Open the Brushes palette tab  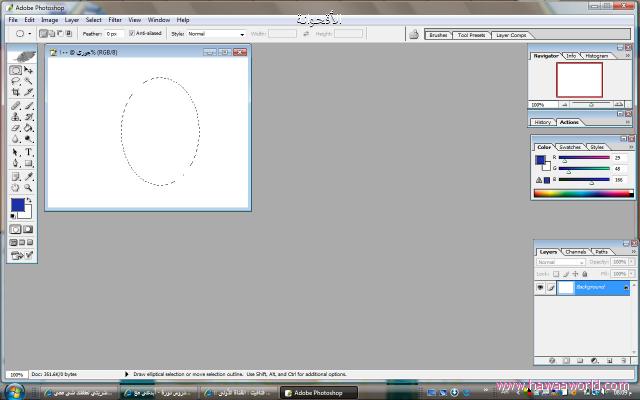(x=438, y=34)
